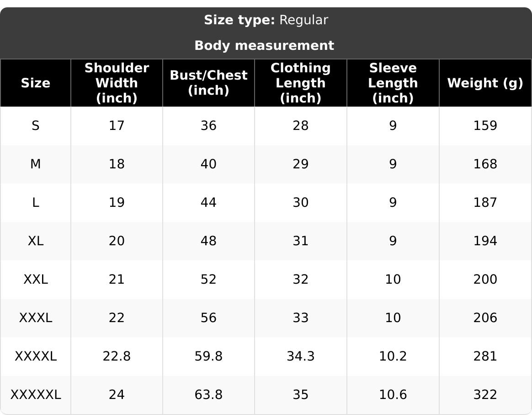Select the XXL size row label

coord(36,279)
